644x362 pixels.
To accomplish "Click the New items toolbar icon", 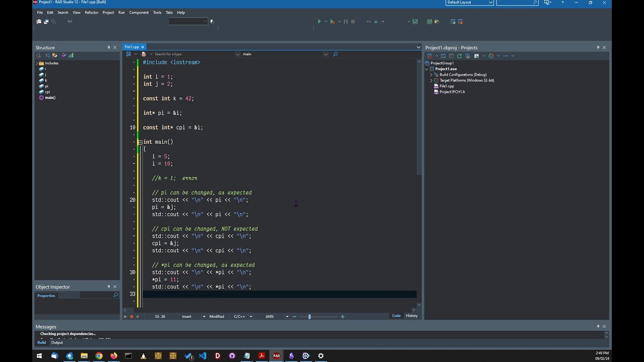I will point(39,22).
